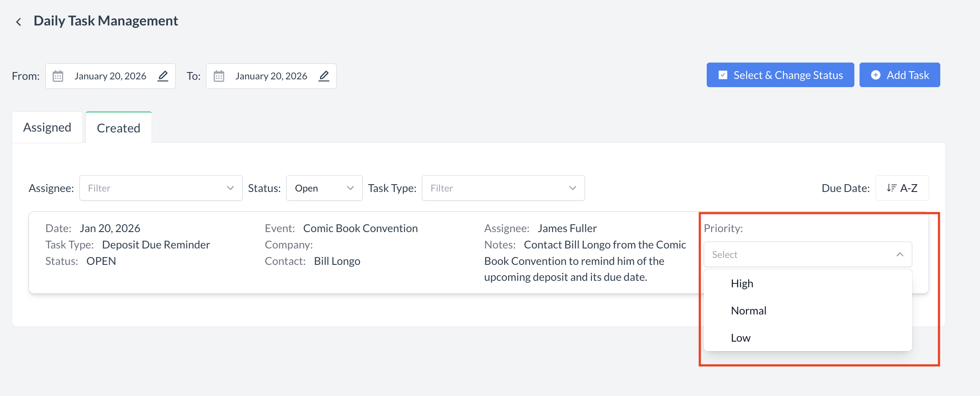Switch to the Assigned tab
The height and width of the screenshot is (396, 980).
tap(47, 128)
